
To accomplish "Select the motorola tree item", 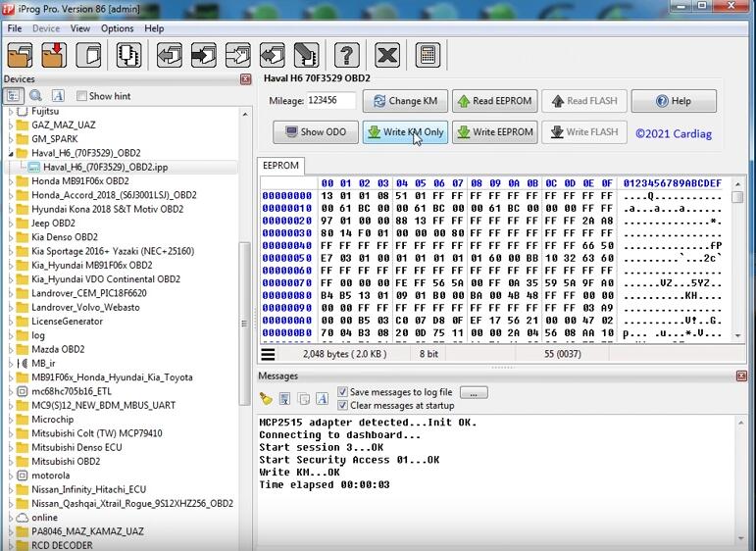I will pyautogui.click(x=51, y=476).
